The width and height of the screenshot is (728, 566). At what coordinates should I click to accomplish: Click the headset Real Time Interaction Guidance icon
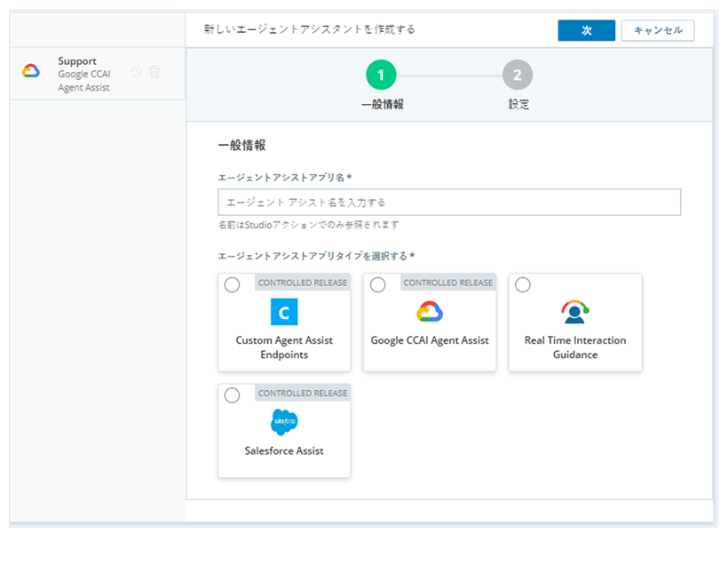[574, 312]
